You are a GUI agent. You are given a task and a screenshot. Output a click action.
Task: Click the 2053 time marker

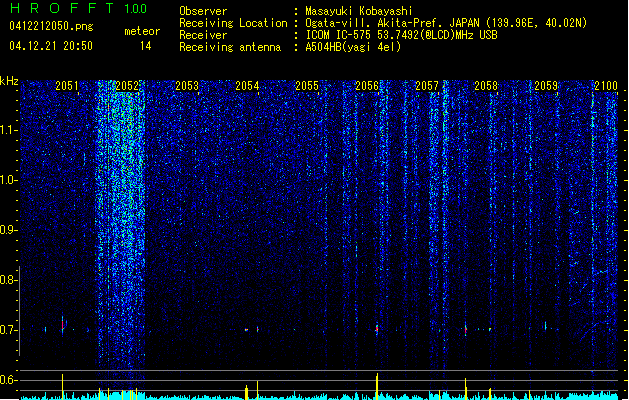point(187,86)
